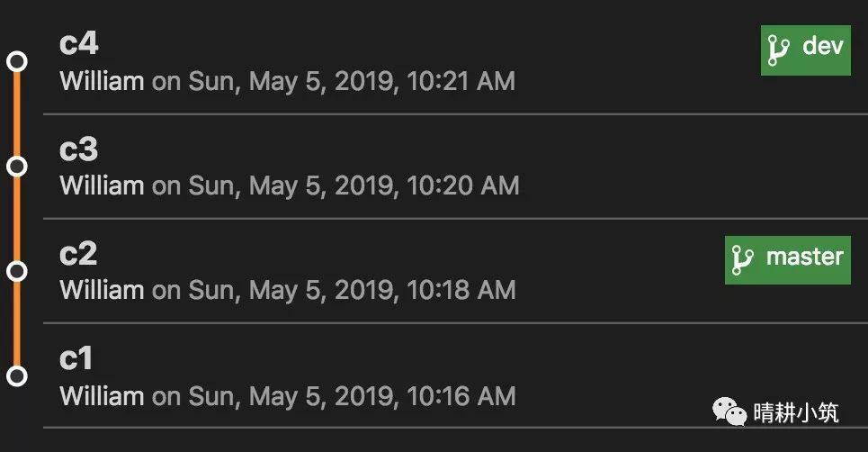The image size is (868, 452).
Task: Select the c2 commit graph node
Action: click(16, 271)
